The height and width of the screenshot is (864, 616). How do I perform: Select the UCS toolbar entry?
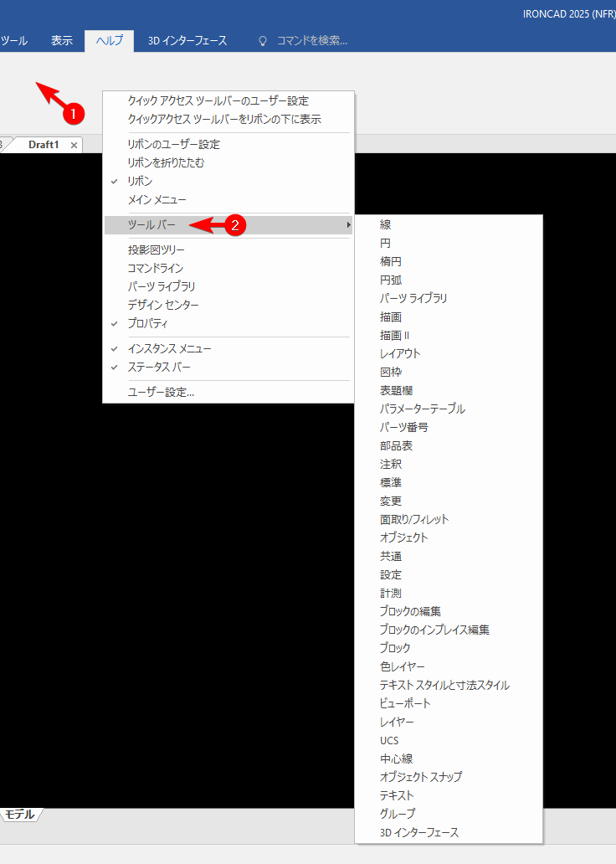click(449, 740)
